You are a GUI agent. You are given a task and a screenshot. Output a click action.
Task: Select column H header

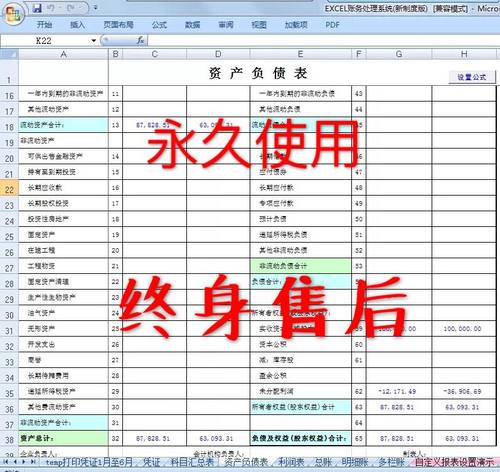pos(464,54)
